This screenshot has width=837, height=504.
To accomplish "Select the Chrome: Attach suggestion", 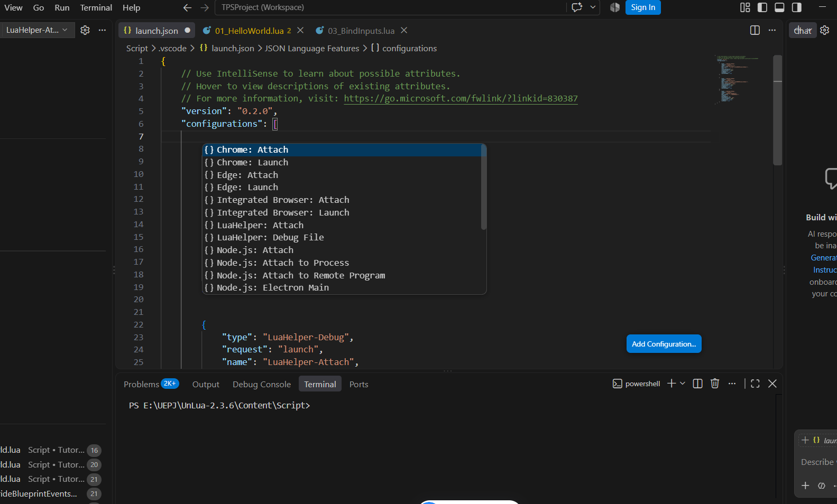I will [x=342, y=150].
